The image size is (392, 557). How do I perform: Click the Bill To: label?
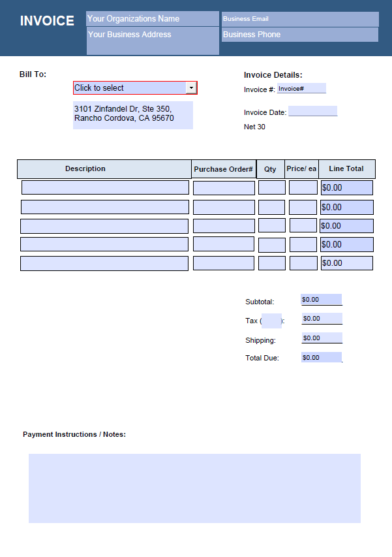(33, 74)
